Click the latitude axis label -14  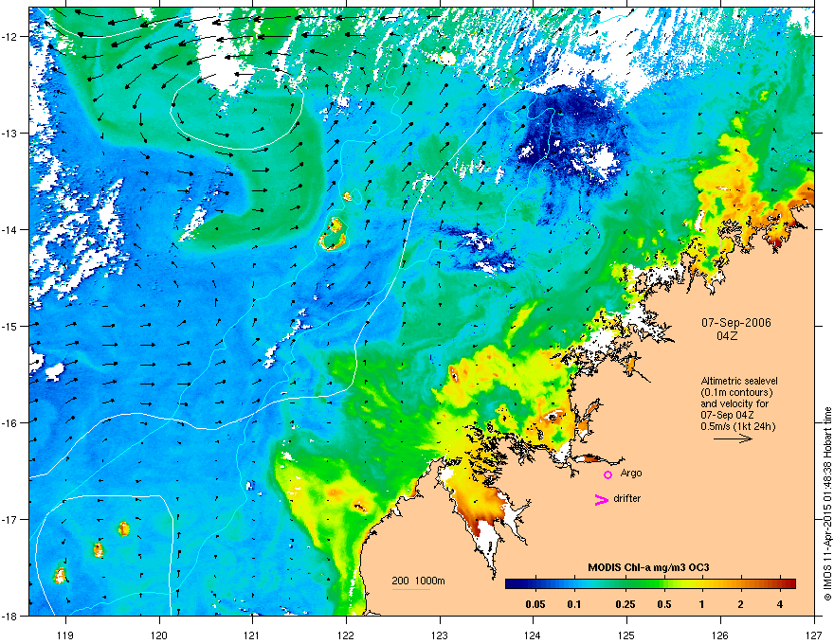9,229
